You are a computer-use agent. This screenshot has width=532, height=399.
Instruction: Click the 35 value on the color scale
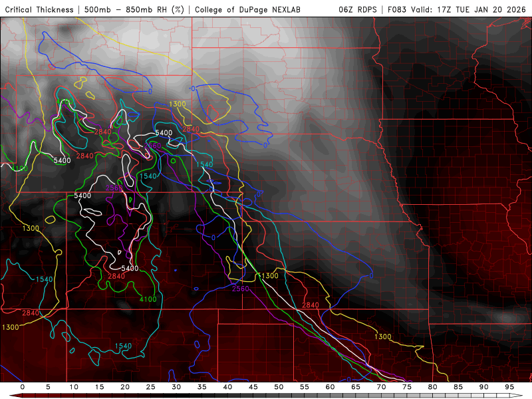coord(202,387)
